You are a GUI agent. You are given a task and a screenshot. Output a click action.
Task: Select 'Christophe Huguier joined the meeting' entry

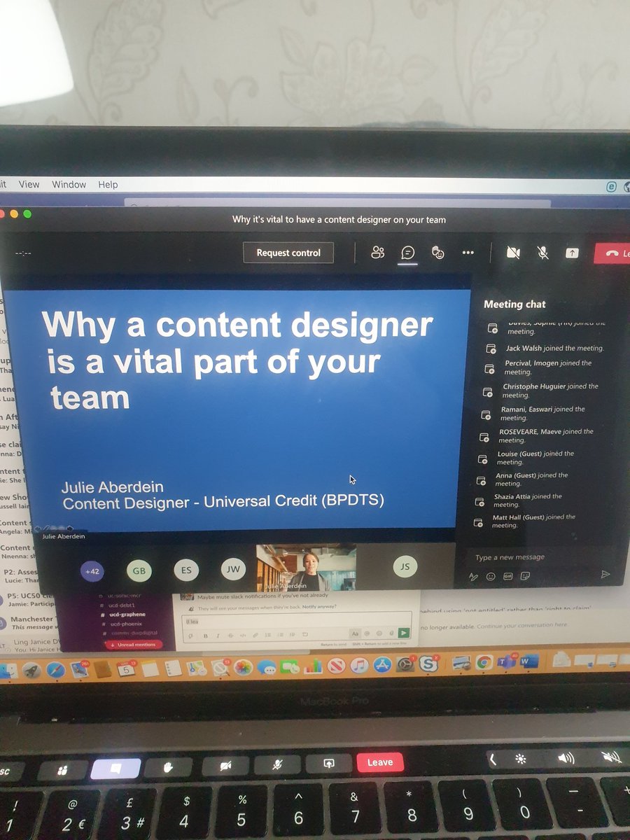542,391
